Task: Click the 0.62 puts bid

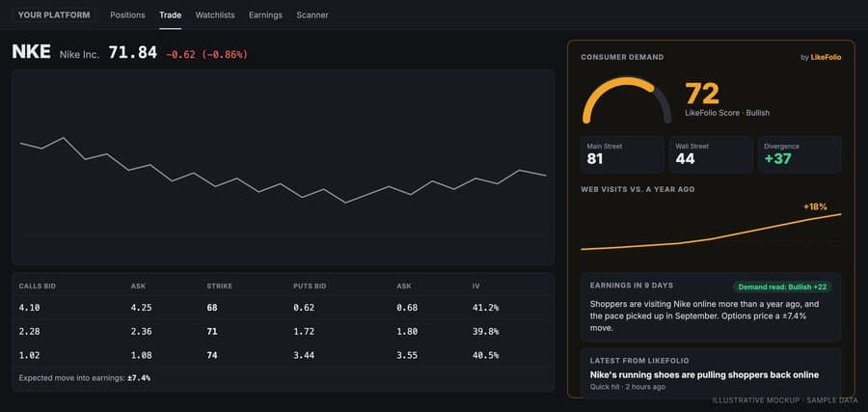Action: 304,308
